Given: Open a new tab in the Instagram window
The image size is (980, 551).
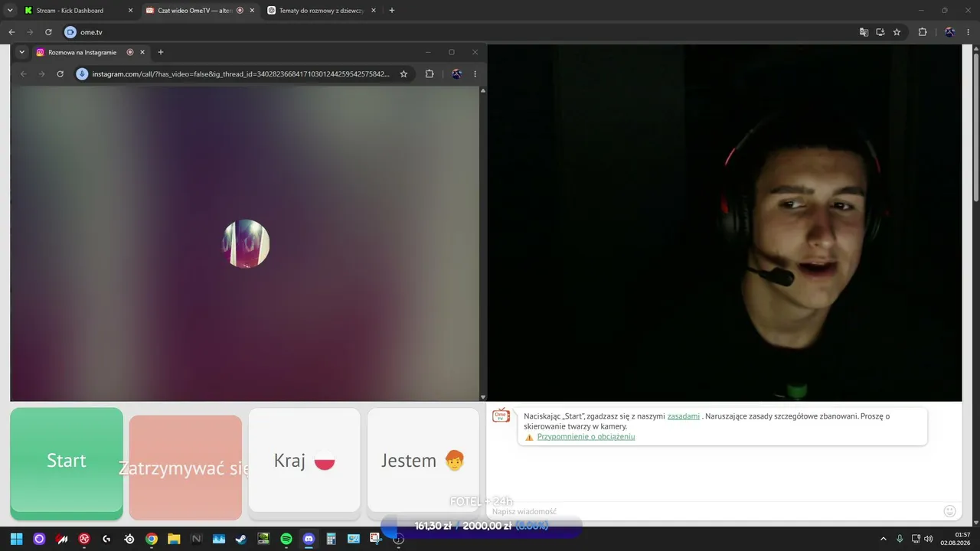Looking at the screenshot, I should tap(161, 52).
